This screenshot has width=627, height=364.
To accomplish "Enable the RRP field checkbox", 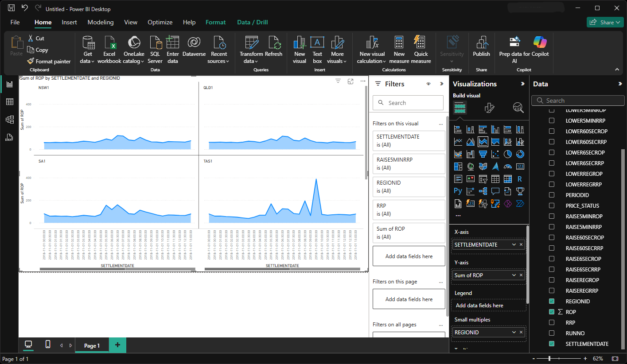I will [552, 322].
